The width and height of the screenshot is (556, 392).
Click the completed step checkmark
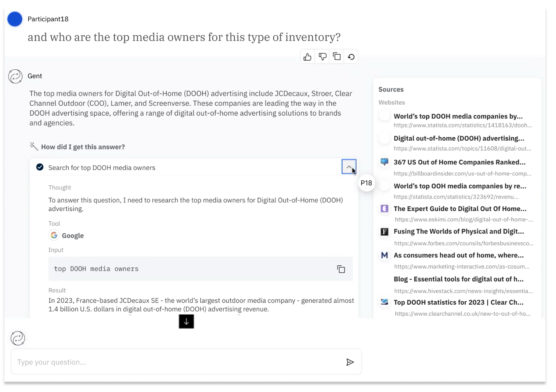click(x=40, y=167)
